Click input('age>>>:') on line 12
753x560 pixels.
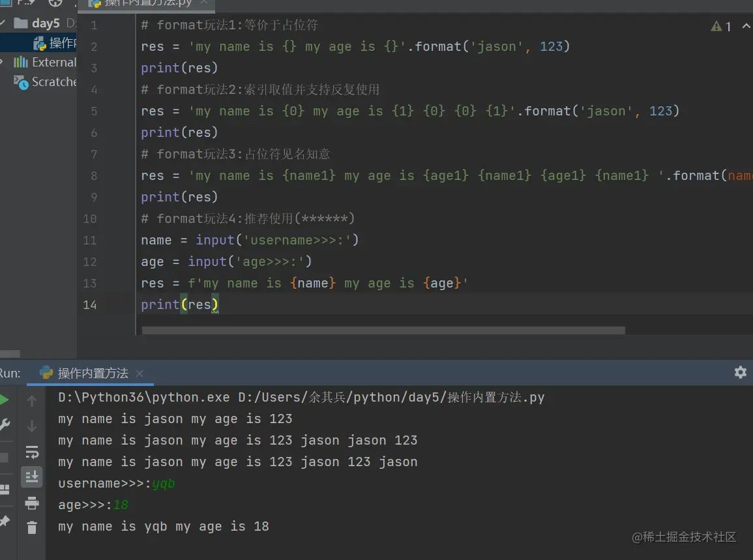pyautogui.click(x=250, y=262)
